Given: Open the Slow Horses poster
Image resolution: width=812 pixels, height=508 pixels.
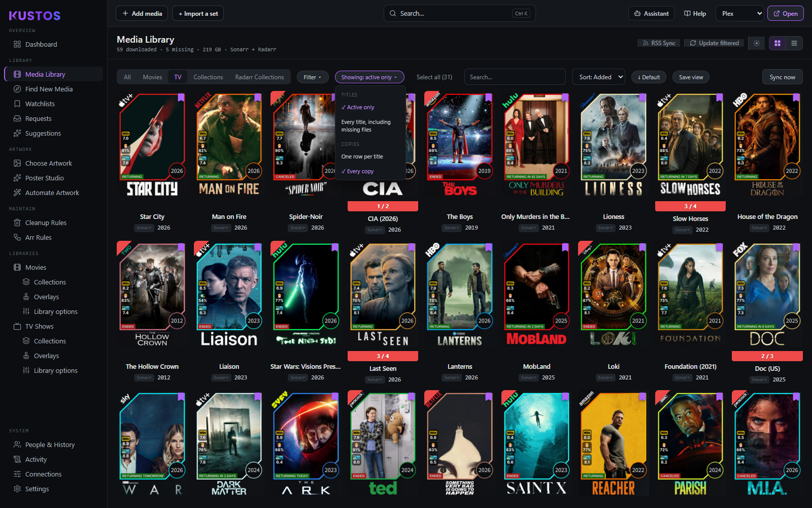Looking at the screenshot, I should [x=690, y=145].
